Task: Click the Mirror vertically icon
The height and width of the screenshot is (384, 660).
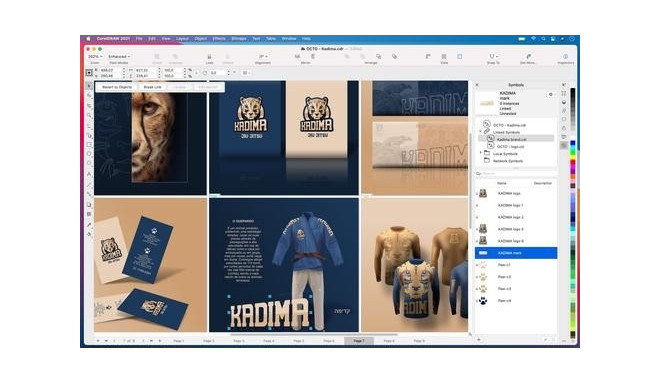Action: point(313,56)
